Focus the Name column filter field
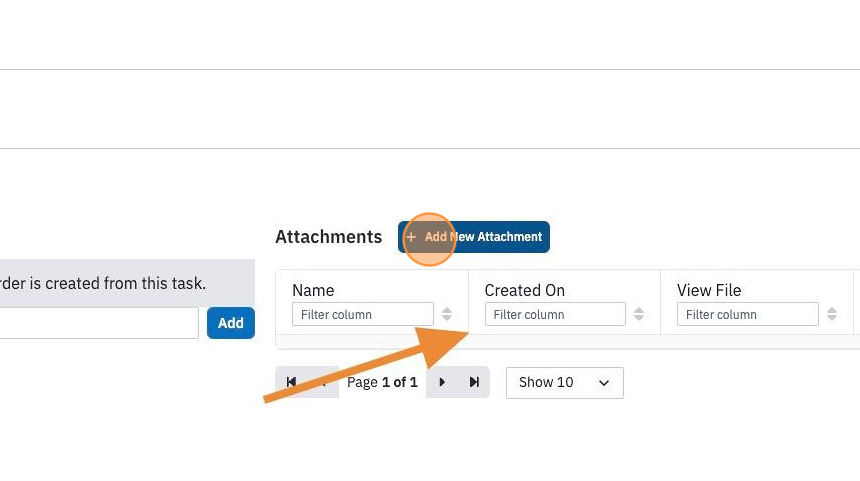 (x=363, y=314)
